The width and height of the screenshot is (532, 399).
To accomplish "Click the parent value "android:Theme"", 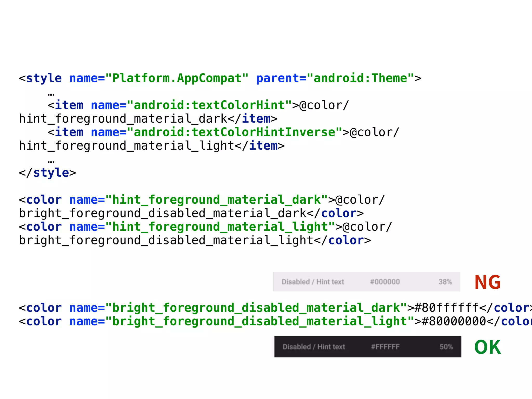I will tap(360, 78).
